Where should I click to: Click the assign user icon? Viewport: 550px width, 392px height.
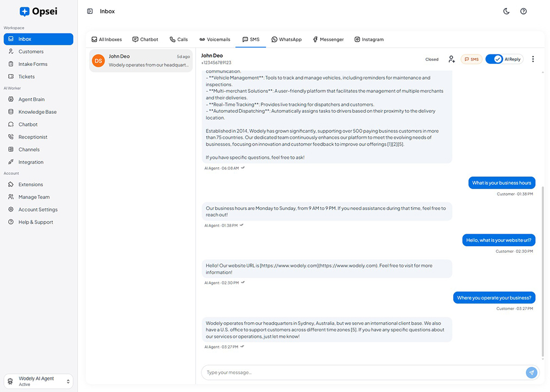pyautogui.click(x=452, y=59)
